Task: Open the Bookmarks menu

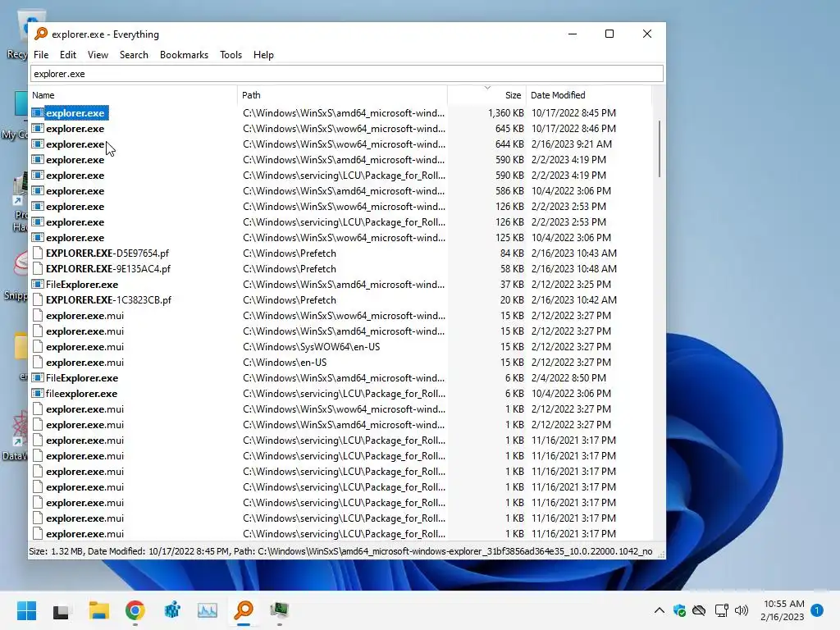Action: point(184,55)
